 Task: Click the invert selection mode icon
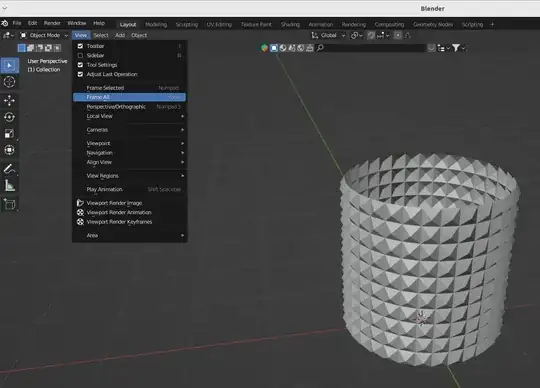point(49,48)
